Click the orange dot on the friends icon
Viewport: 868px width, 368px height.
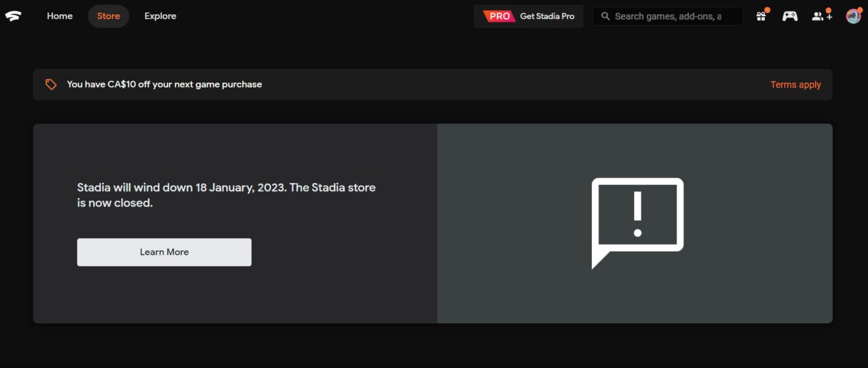click(x=828, y=10)
